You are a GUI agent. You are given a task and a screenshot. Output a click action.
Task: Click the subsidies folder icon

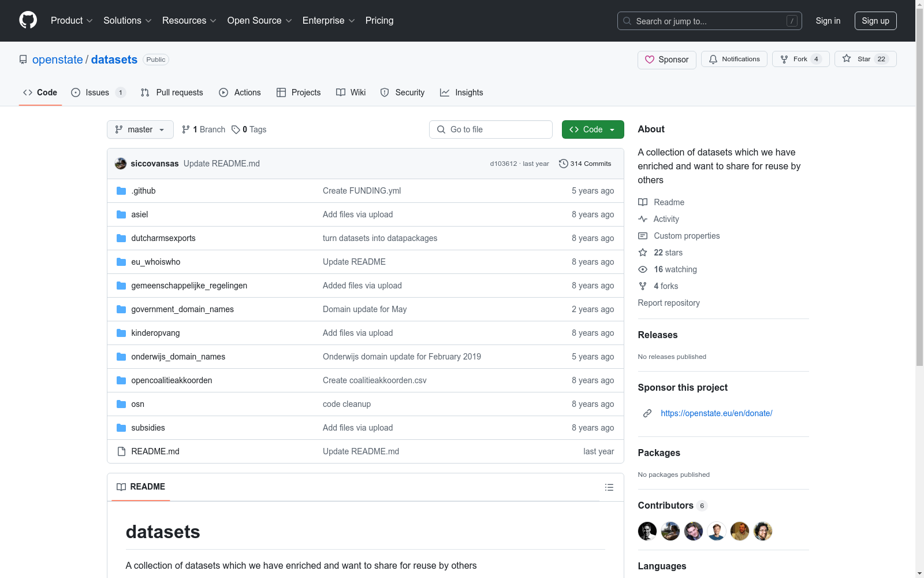click(x=121, y=428)
